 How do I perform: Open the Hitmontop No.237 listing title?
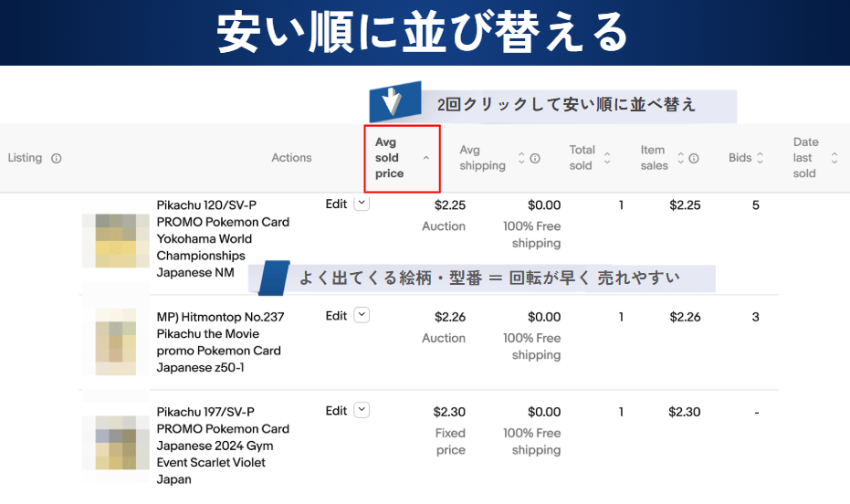[x=220, y=341]
